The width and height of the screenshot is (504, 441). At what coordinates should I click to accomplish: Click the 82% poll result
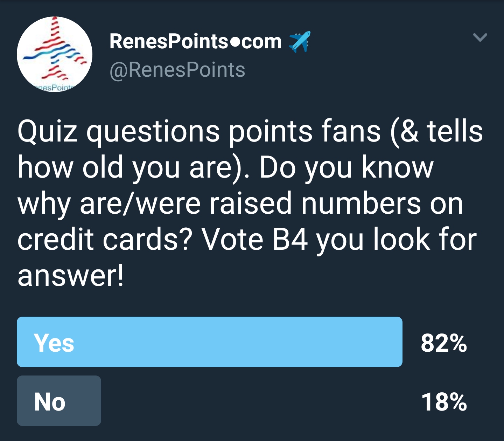443,343
